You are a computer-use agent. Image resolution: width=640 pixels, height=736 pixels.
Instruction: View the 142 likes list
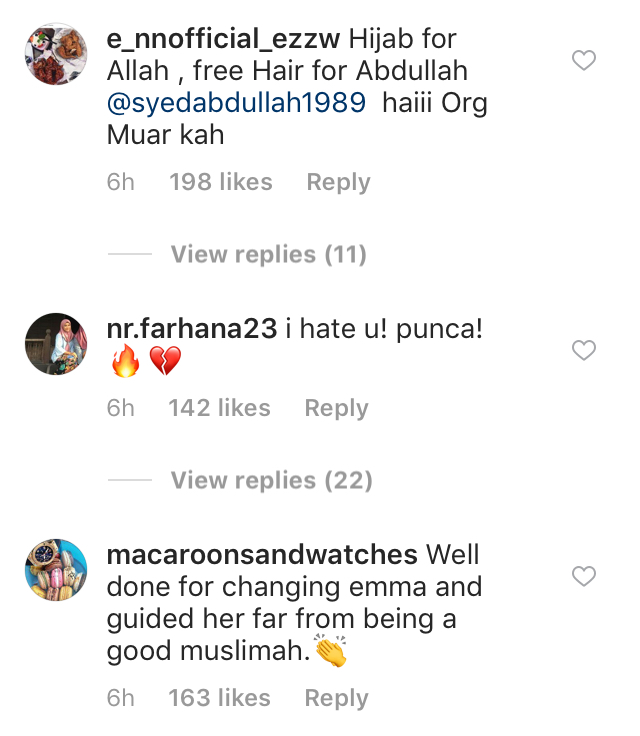coord(219,407)
